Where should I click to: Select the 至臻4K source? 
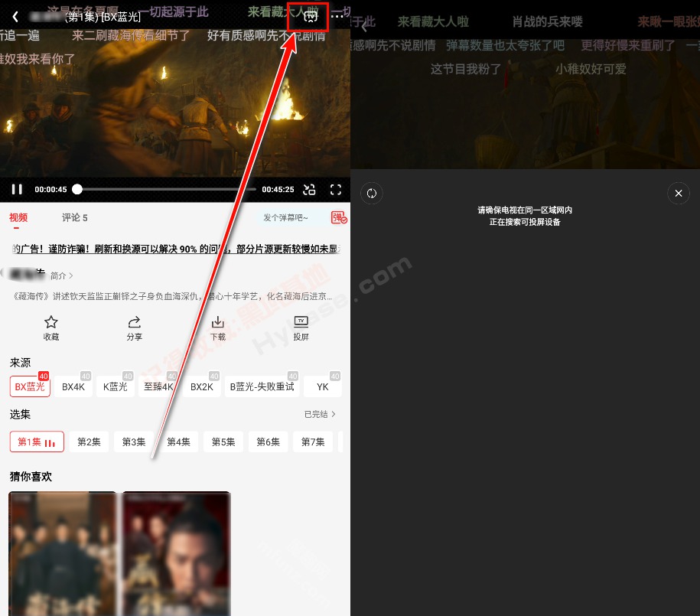click(x=158, y=386)
